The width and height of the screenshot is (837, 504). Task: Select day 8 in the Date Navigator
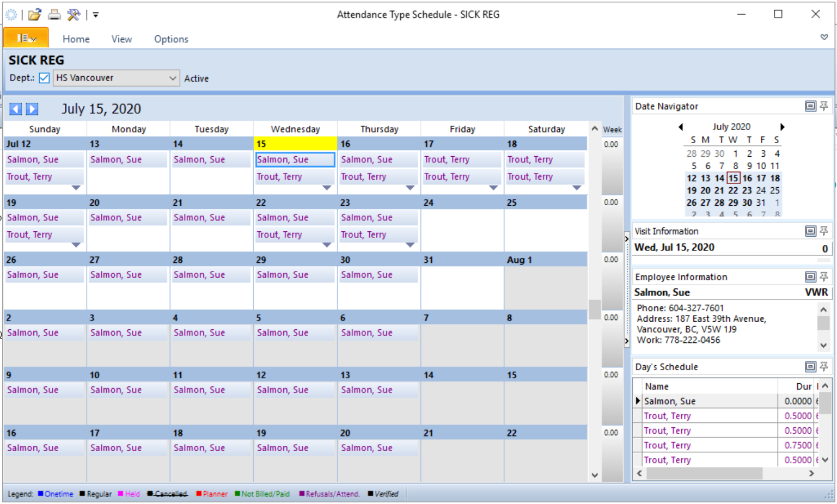point(735,166)
